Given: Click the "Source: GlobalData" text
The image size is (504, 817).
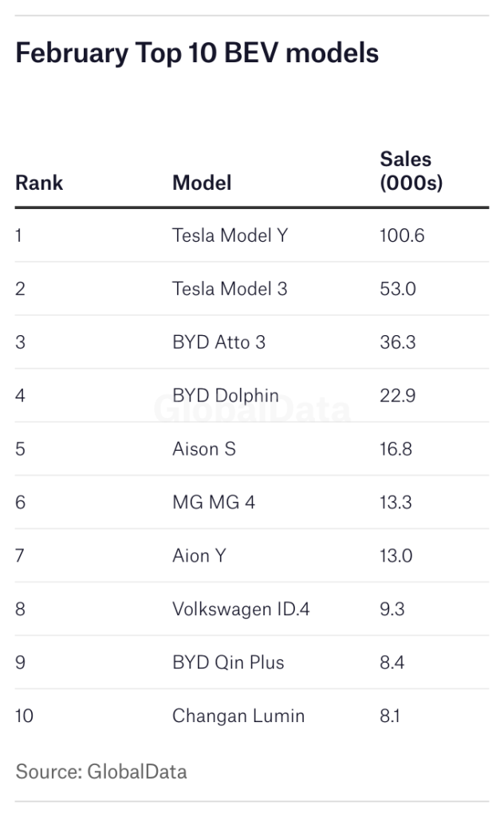Looking at the screenshot, I should [x=101, y=772].
